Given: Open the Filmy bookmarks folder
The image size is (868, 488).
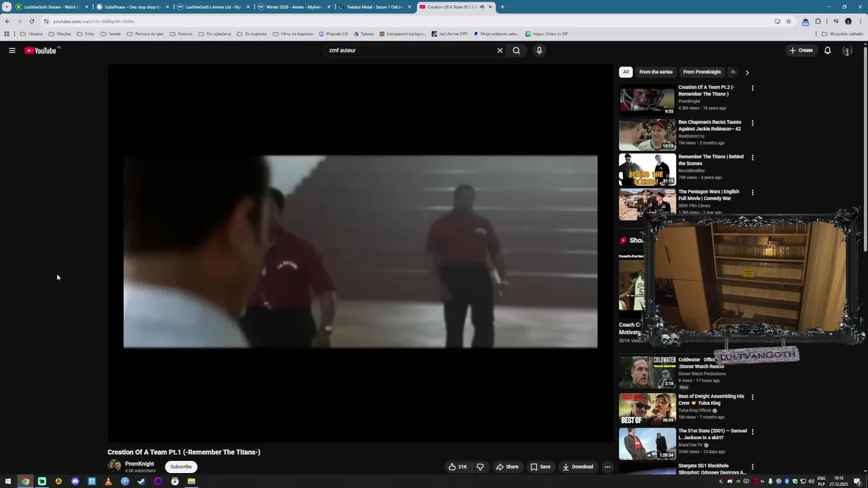Looking at the screenshot, I should [85, 34].
